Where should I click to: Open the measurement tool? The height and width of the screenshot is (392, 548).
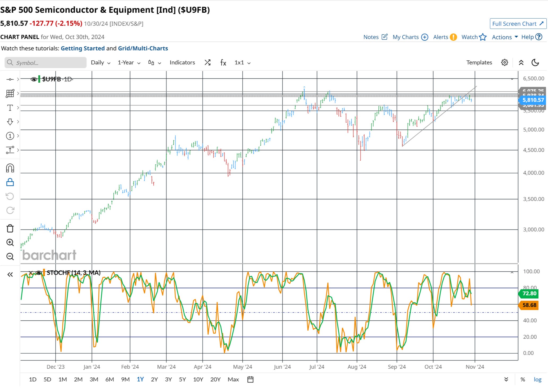10,150
